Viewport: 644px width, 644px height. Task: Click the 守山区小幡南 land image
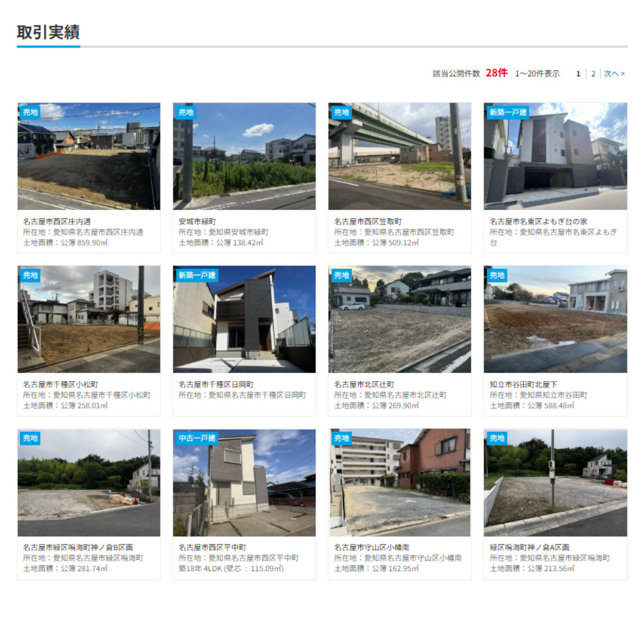point(400,482)
